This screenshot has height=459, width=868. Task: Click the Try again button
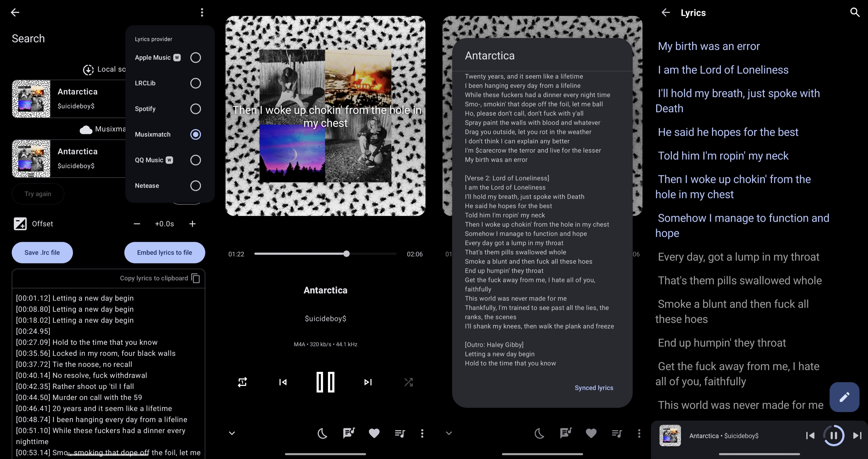point(38,194)
